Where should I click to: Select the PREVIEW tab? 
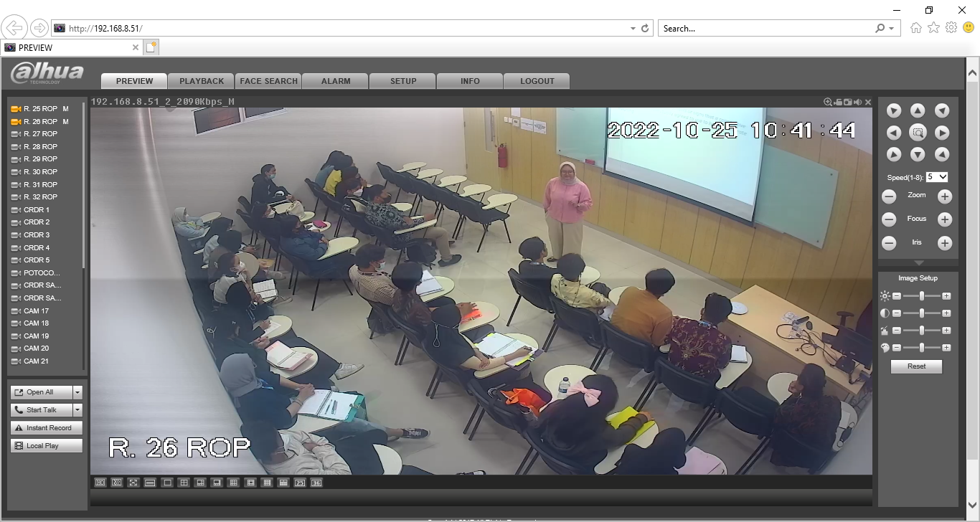point(134,81)
